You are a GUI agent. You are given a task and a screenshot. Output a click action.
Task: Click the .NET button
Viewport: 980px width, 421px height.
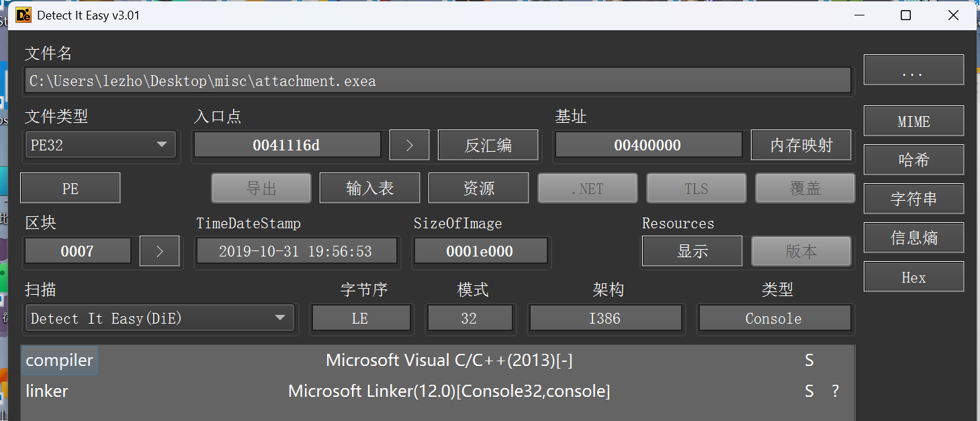588,188
